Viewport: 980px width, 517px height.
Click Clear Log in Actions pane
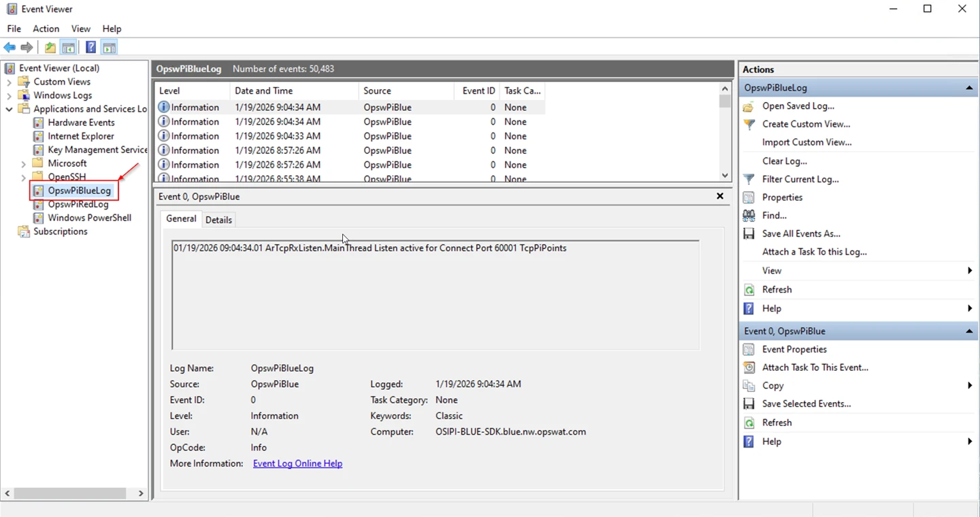785,161
